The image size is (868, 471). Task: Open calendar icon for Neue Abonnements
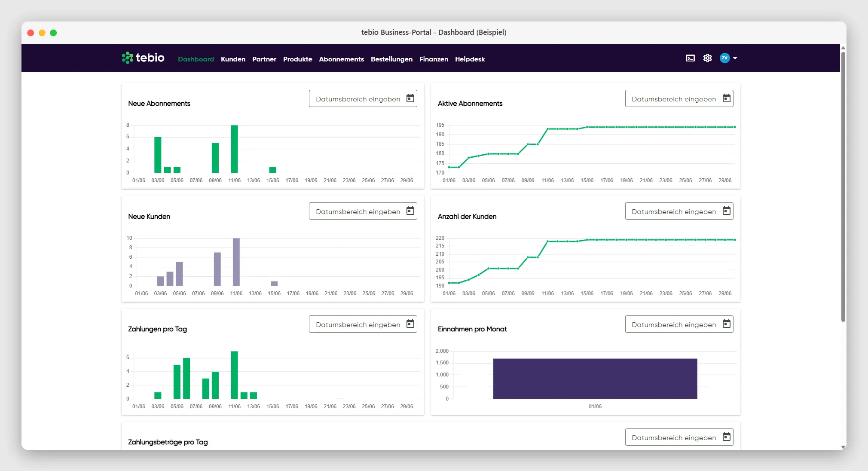410,98
